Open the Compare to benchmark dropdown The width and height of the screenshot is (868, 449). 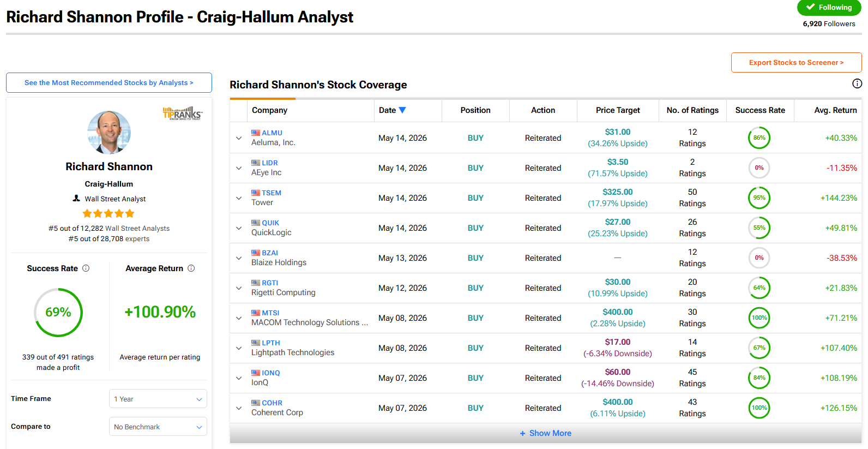[158, 427]
